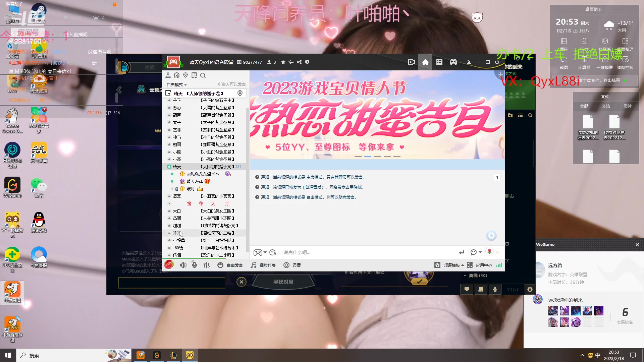Open the strawberry avatar status menu
644x362 pixels.
click(169, 264)
